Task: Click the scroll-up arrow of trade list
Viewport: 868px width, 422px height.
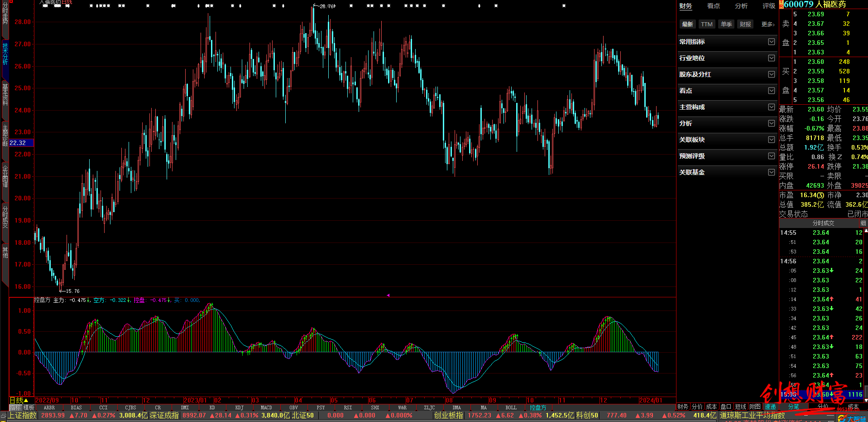Action: tap(866, 231)
